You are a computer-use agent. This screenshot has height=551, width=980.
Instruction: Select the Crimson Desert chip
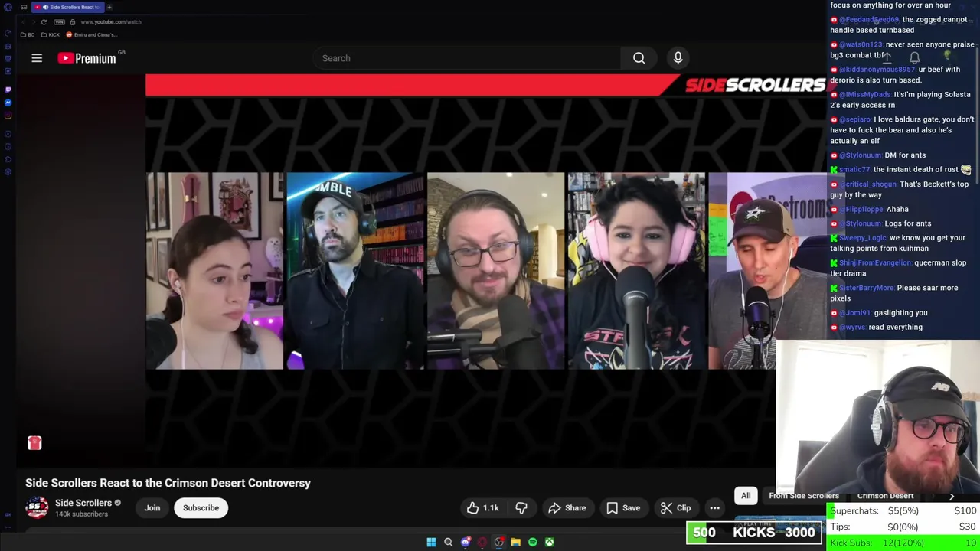click(885, 496)
